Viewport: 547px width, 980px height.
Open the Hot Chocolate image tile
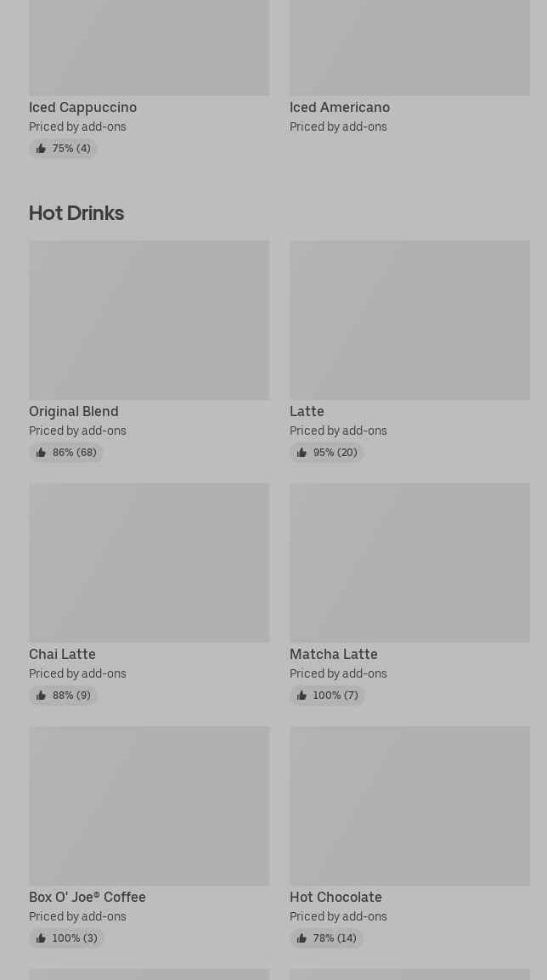click(x=409, y=805)
